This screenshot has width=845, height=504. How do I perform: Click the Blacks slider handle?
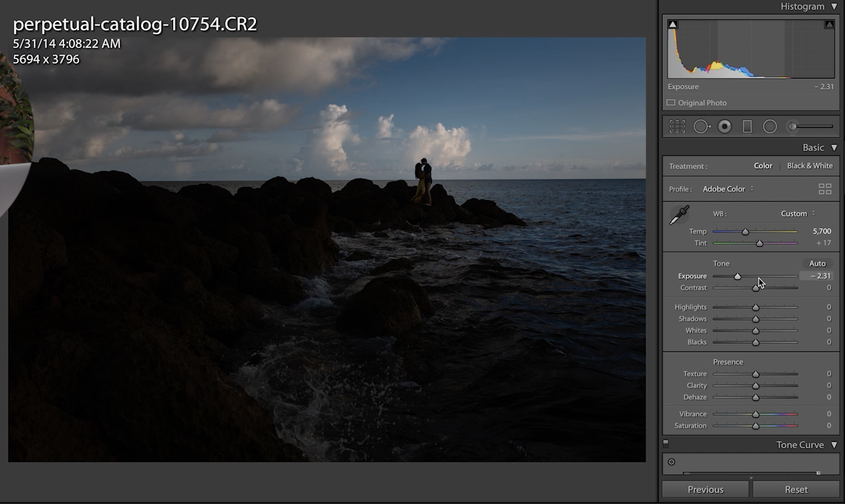[755, 342]
